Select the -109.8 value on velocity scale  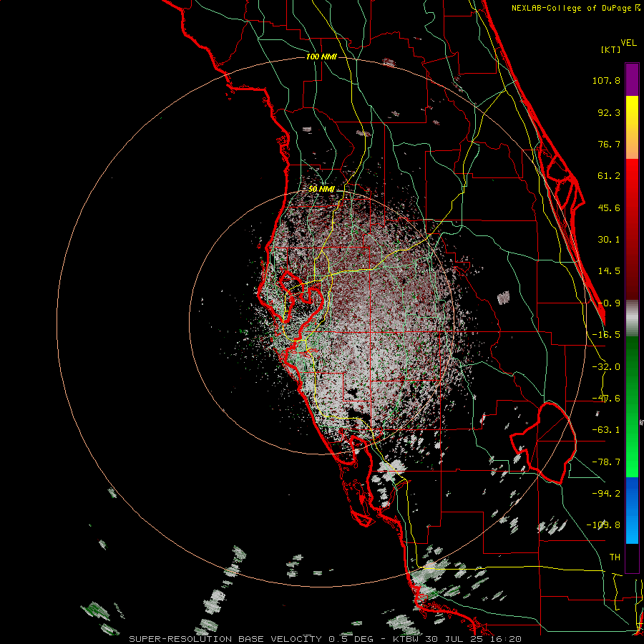click(604, 525)
